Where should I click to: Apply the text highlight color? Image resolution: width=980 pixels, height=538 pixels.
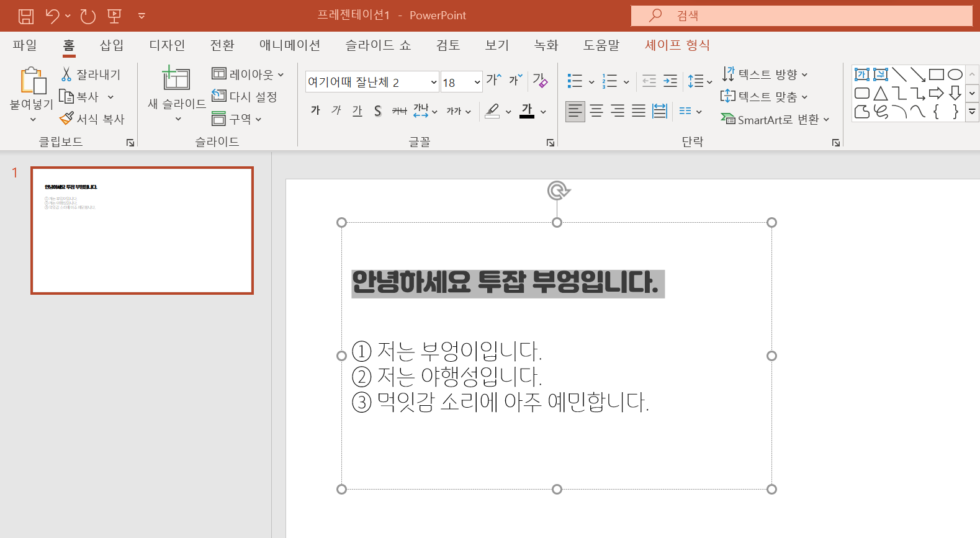(x=492, y=110)
